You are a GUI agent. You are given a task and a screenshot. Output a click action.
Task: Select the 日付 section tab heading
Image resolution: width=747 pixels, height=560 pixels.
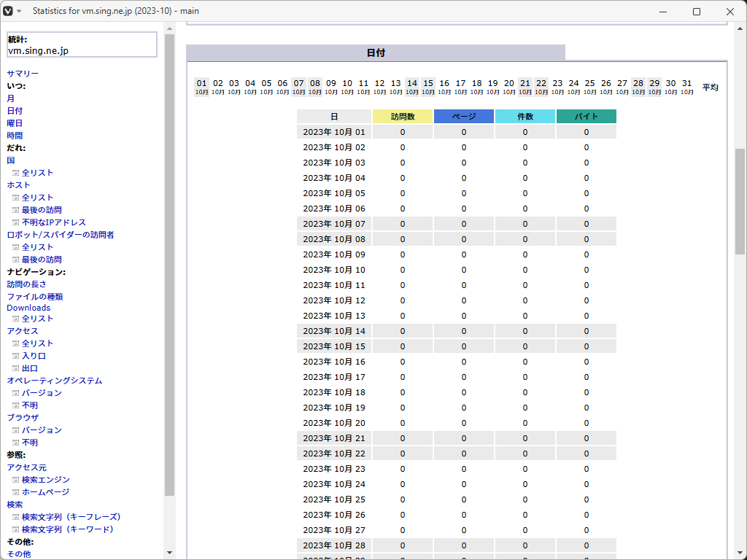click(376, 53)
